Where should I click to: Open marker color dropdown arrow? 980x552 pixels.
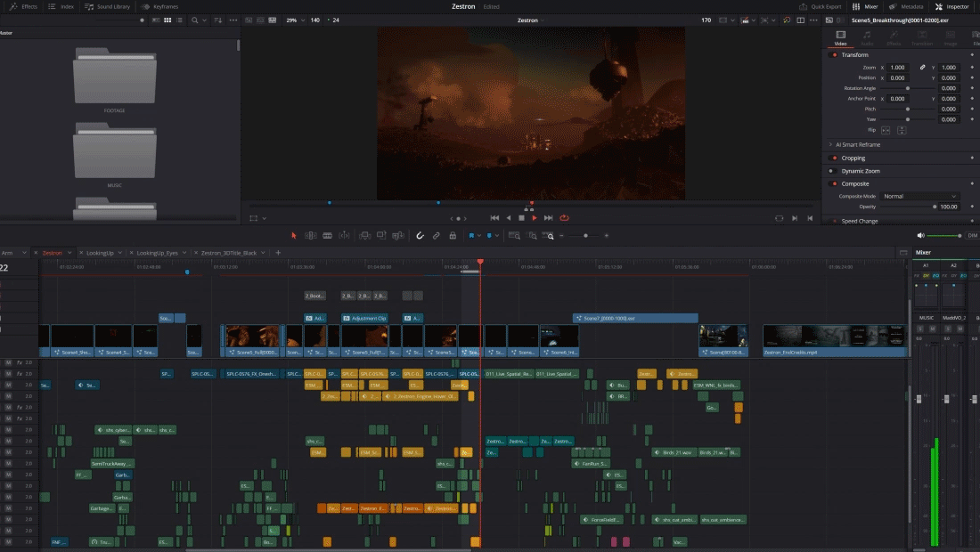click(497, 236)
